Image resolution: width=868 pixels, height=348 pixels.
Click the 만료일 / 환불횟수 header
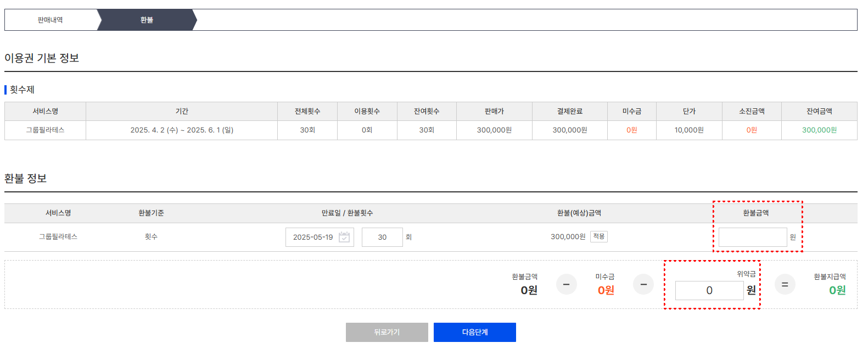point(347,213)
